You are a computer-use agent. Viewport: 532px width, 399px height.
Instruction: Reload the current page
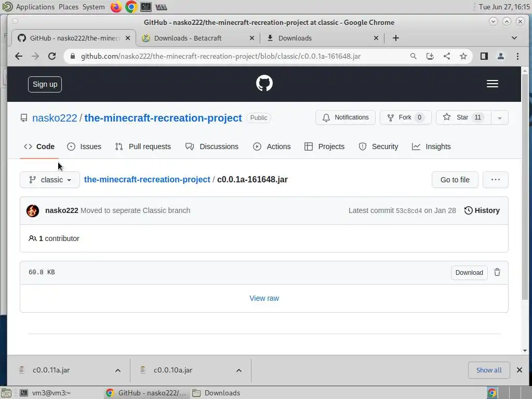[52, 56]
